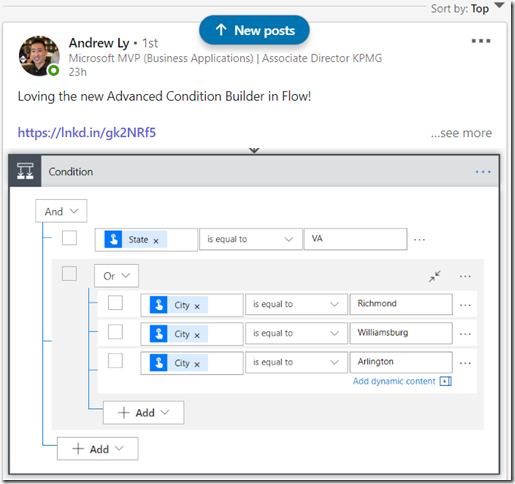515x484 pixels.
Task: Tick the State row checkbox
Action: click(69, 238)
